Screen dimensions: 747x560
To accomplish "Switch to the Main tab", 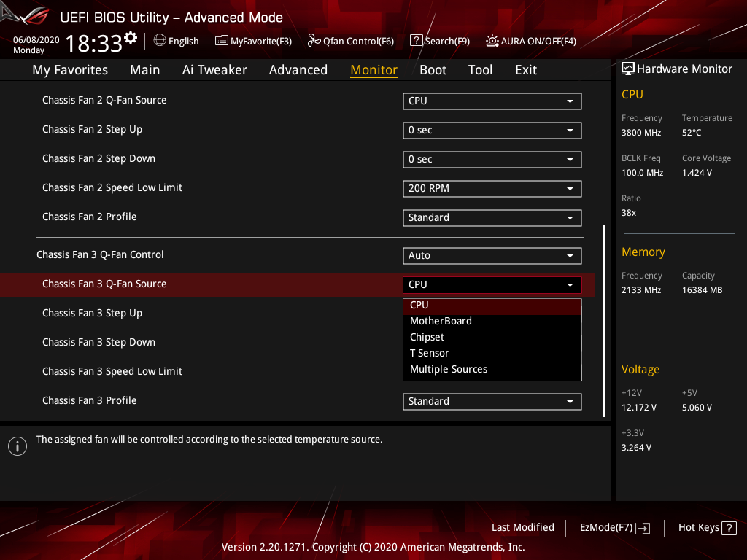I will tap(145, 70).
